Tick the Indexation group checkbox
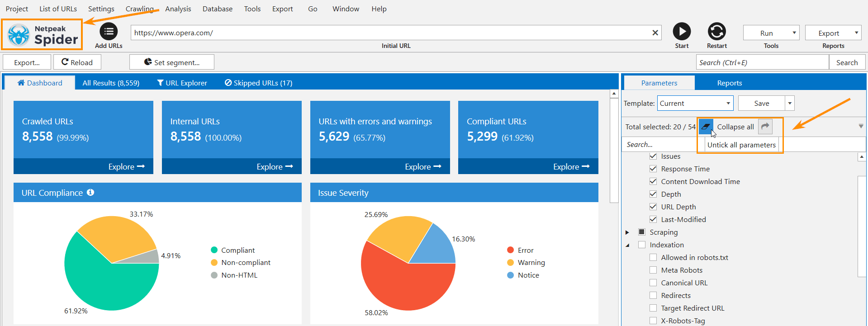This screenshot has height=326, width=868. click(x=642, y=245)
